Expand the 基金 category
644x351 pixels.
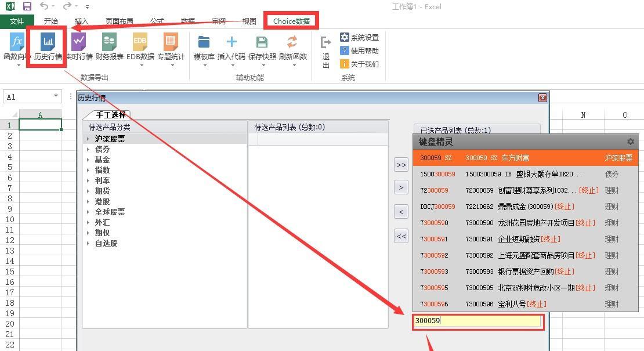88,160
